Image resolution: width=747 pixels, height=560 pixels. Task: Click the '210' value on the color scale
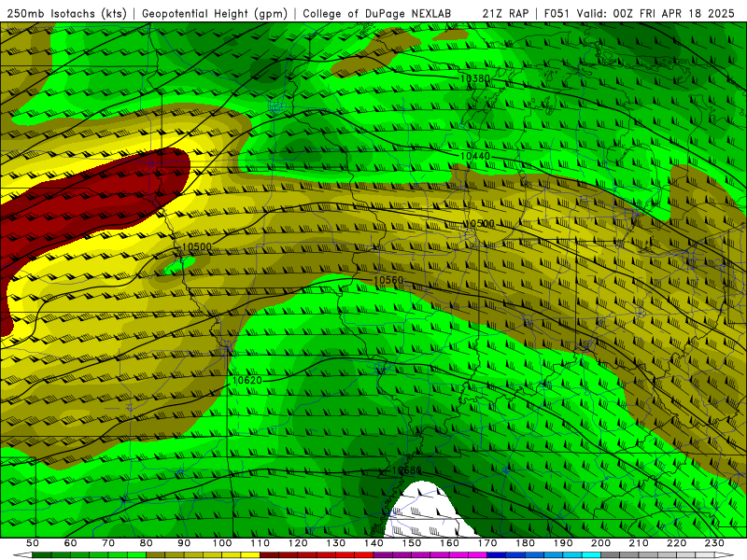pos(639,543)
